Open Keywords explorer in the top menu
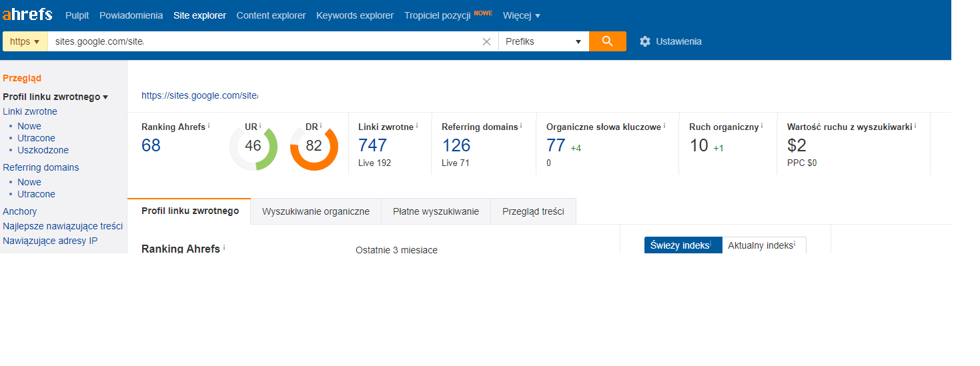 [355, 15]
